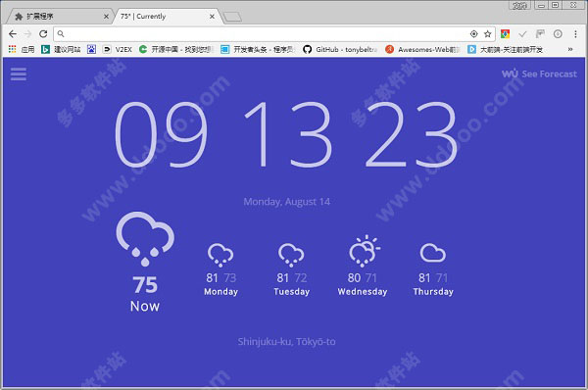The image size is (588, 390).
Task: Click the circular clock extension icon
Action: point(558,34)
